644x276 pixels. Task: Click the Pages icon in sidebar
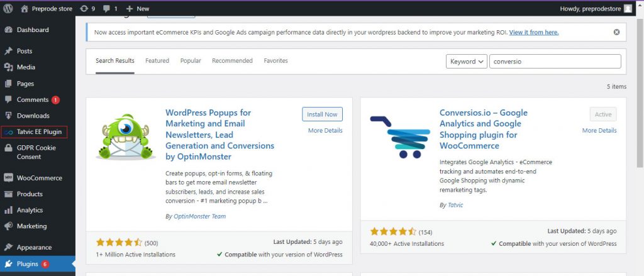(x=8, y=84)
